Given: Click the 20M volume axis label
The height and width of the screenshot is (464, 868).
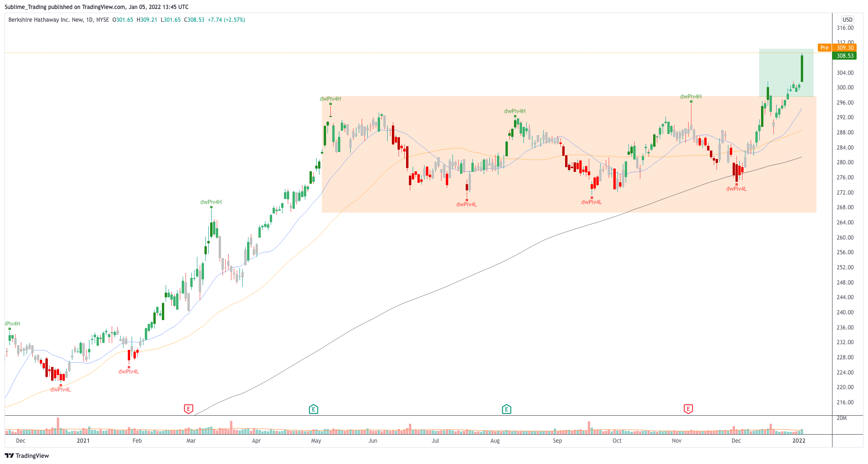Looking at the screenshot, I should [841, 418].
